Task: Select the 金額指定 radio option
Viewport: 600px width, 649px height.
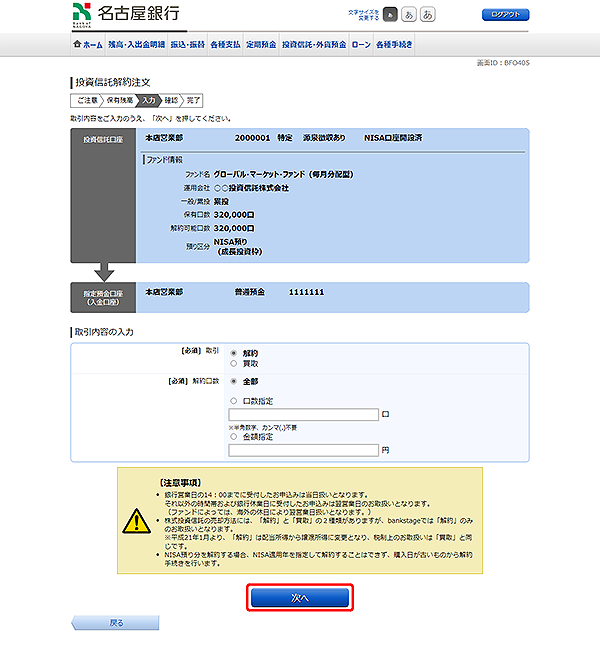Action: 234,437
